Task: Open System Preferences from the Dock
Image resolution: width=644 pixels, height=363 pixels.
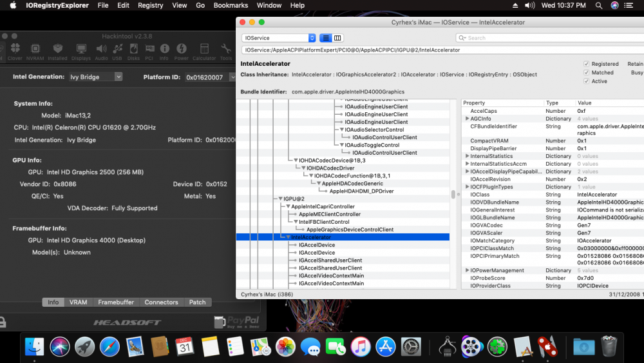Action: click(x=411, y=346)
